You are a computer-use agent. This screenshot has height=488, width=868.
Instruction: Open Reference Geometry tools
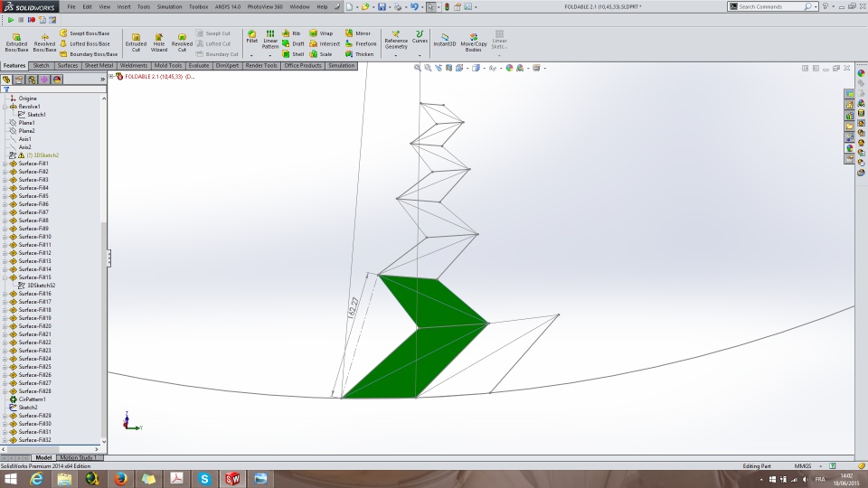pos(396,40)
